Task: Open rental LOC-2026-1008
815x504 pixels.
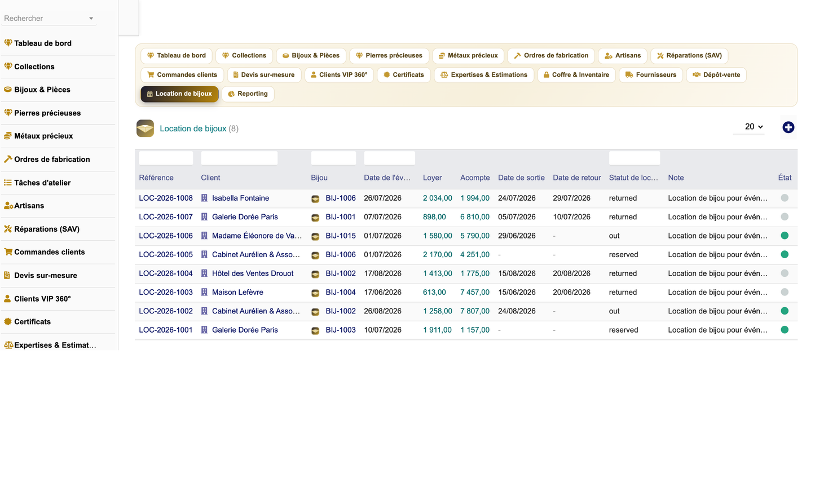Action: point(166,198)
